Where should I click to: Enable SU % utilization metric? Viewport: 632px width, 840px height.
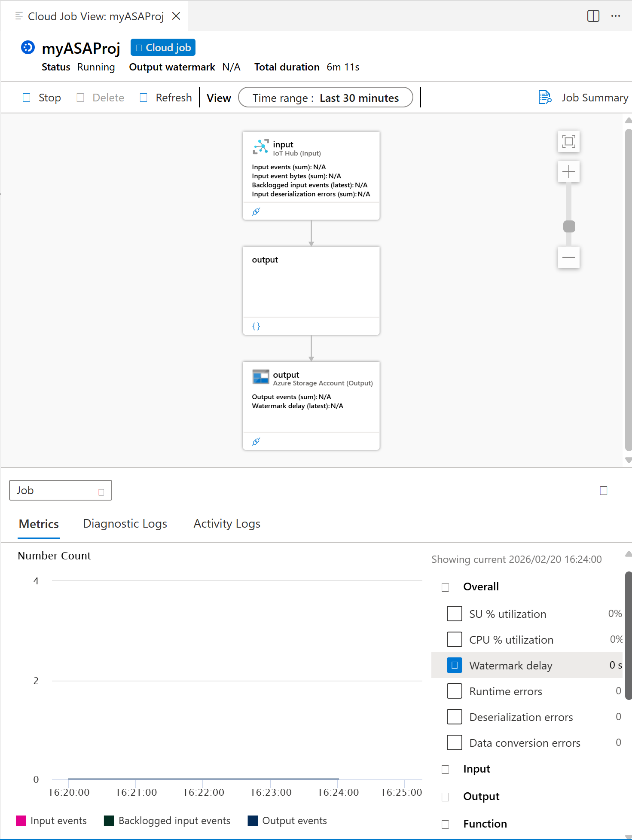455,614
